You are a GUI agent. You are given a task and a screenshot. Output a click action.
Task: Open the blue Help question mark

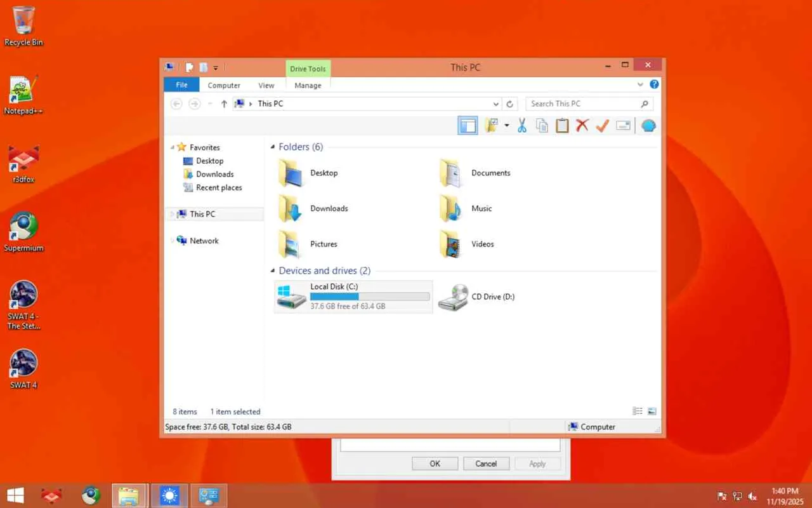[x=654, y=84]
